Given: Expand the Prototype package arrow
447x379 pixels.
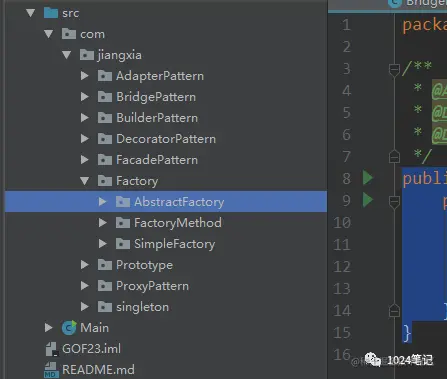Looking at the screenshot, I should tap(85, 265).
